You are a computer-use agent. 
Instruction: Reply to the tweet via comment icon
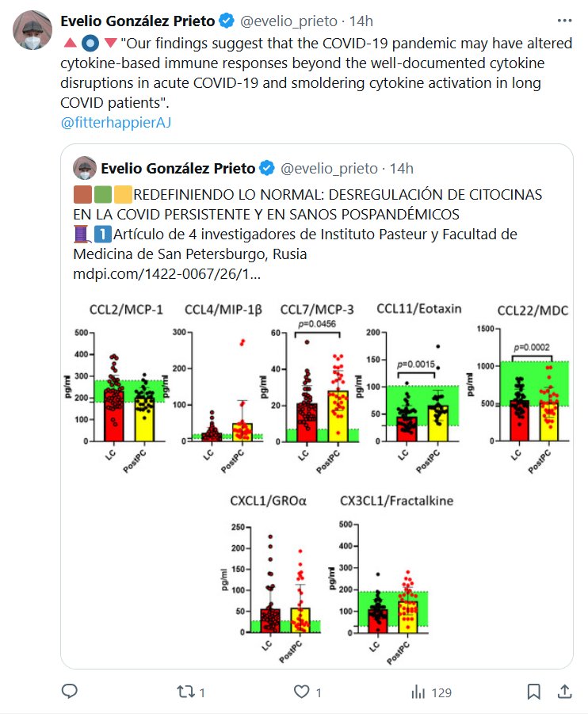70,692
